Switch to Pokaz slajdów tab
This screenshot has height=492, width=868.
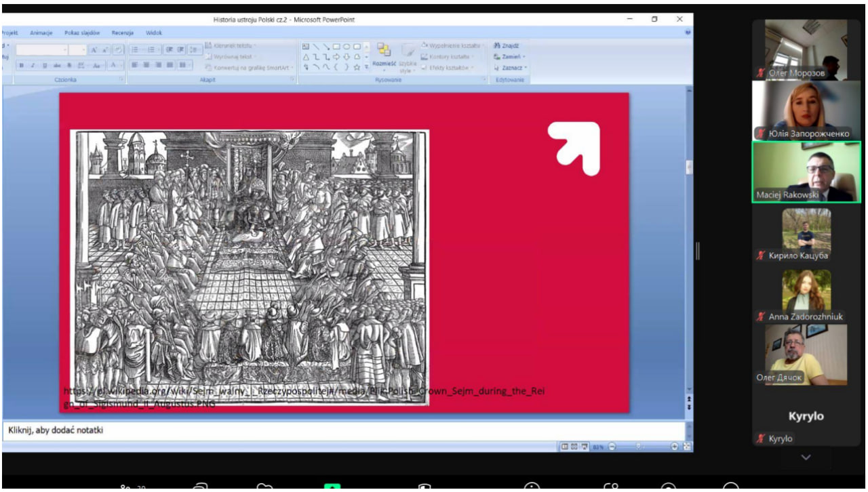coord(82,32)
